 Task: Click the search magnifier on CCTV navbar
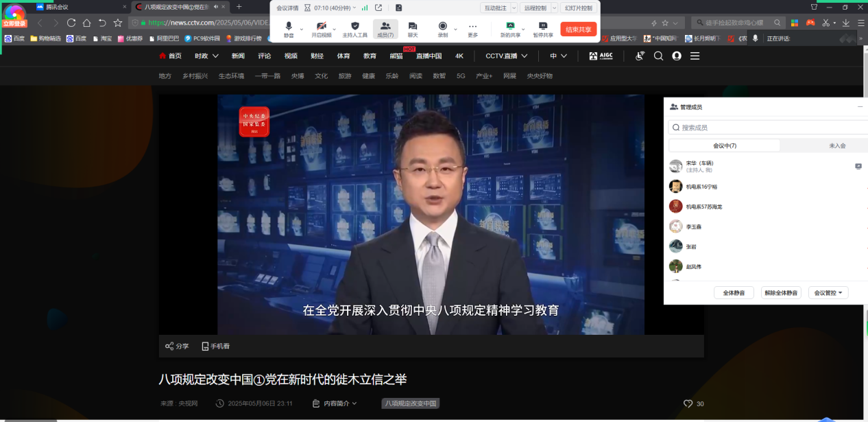click(658, 56)
